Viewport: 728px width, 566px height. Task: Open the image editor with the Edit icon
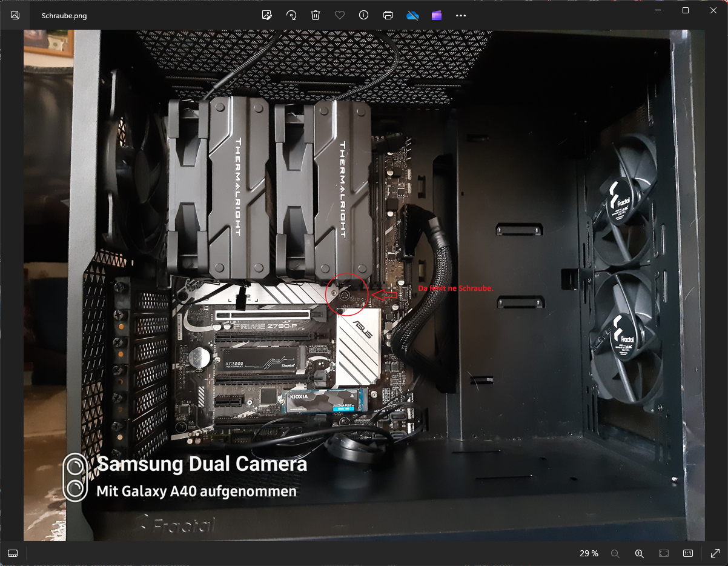[x=266, y=15]
